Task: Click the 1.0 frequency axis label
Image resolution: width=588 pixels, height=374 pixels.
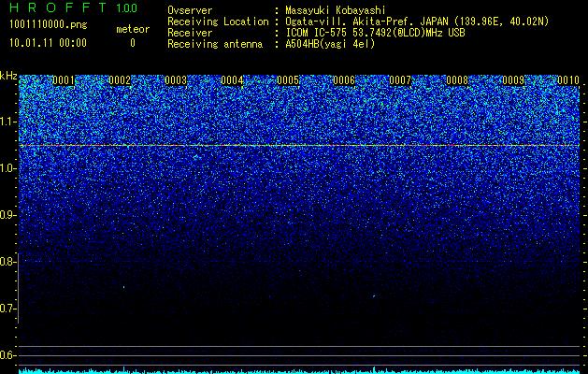Action: 7,168
